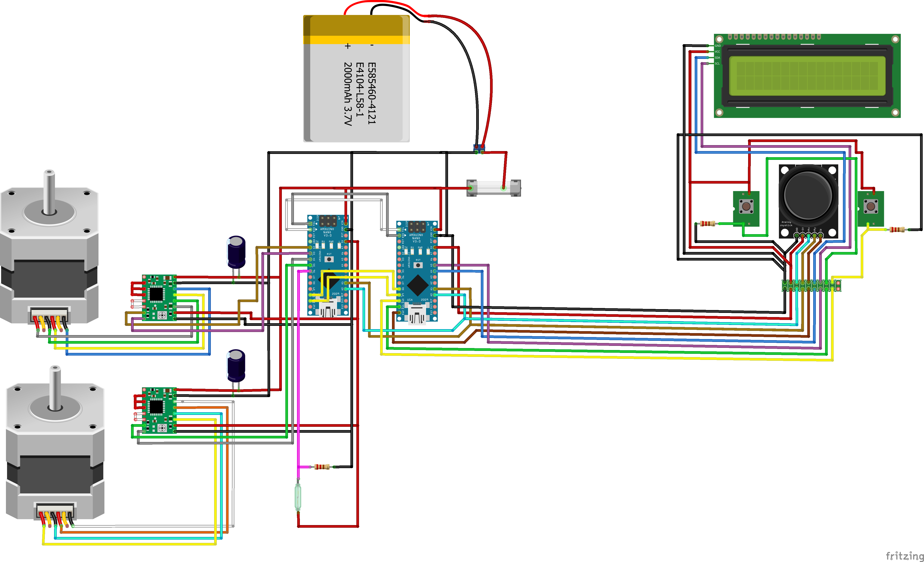Click the LCD 'VCC' pin label
This screenshot has height=562, width=924.
717,52
